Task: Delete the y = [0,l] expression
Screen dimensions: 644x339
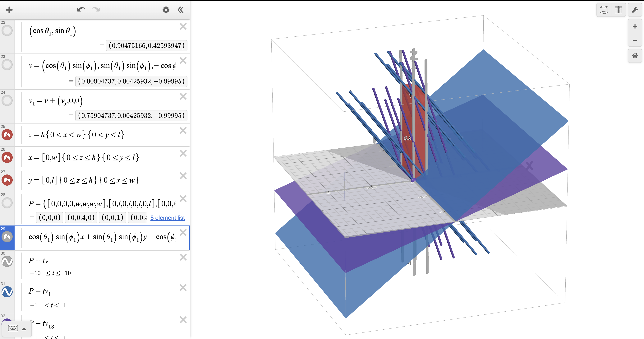Action: 183,176
